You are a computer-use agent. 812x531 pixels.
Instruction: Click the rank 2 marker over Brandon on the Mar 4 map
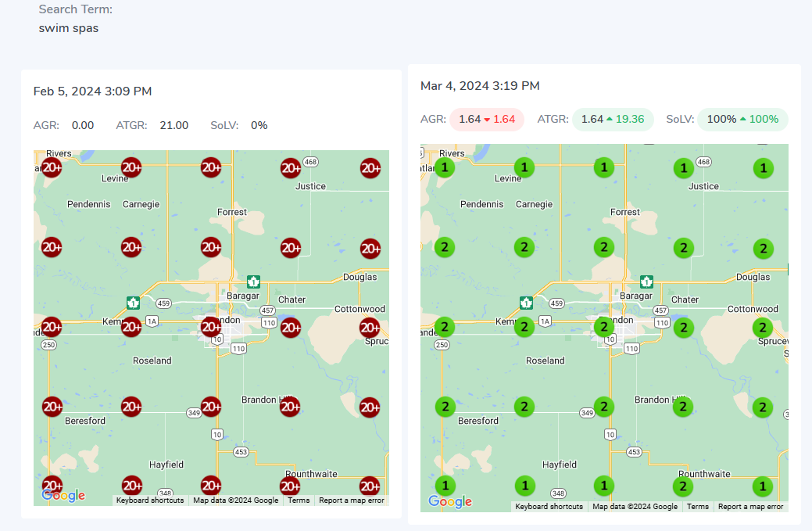[x=603, y=327]
